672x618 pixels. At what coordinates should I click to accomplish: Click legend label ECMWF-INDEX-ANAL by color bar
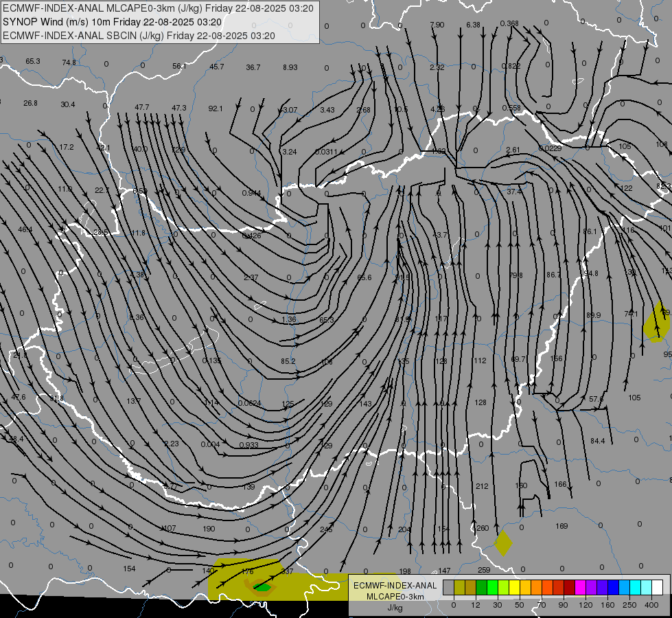[x=395, y=586]
